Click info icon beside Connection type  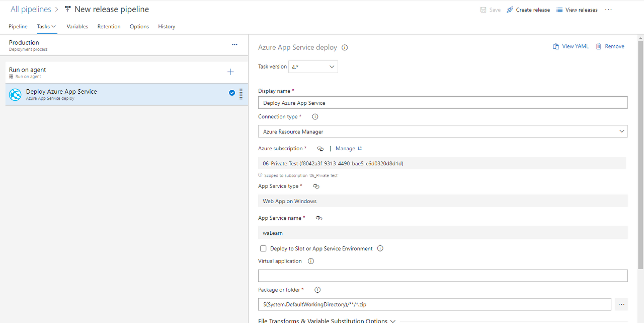click(x=315, y=116)
